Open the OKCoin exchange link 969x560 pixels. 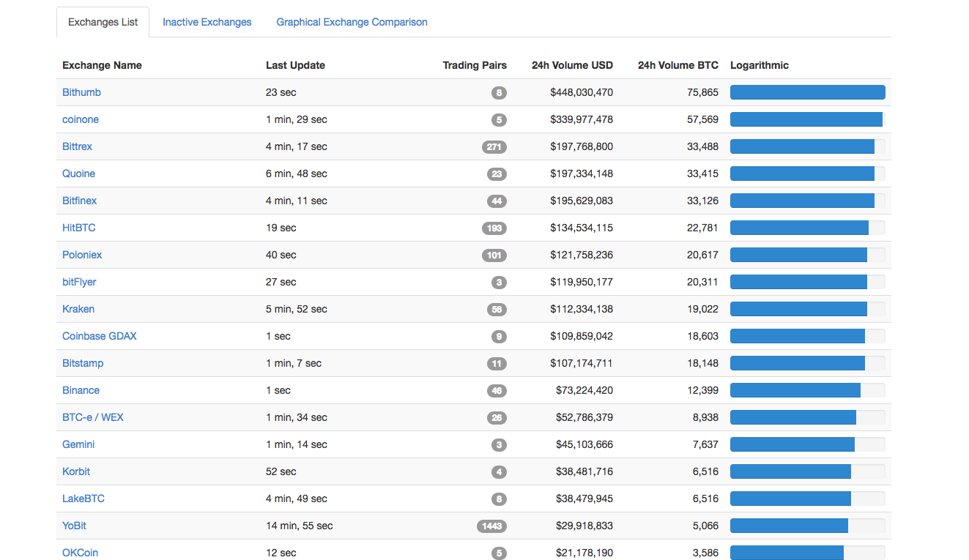coord(80,553)
